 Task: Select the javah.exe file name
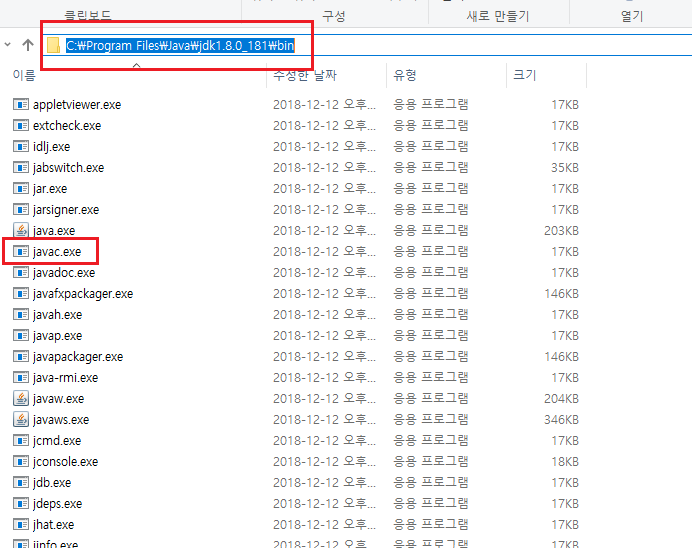[x=57, y=315]
